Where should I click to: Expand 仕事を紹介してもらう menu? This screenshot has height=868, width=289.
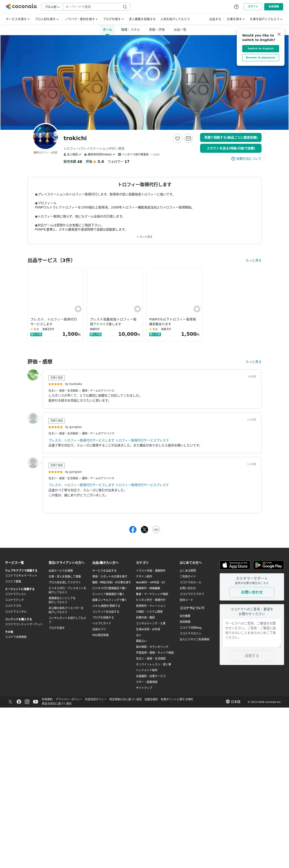point(266,19)
